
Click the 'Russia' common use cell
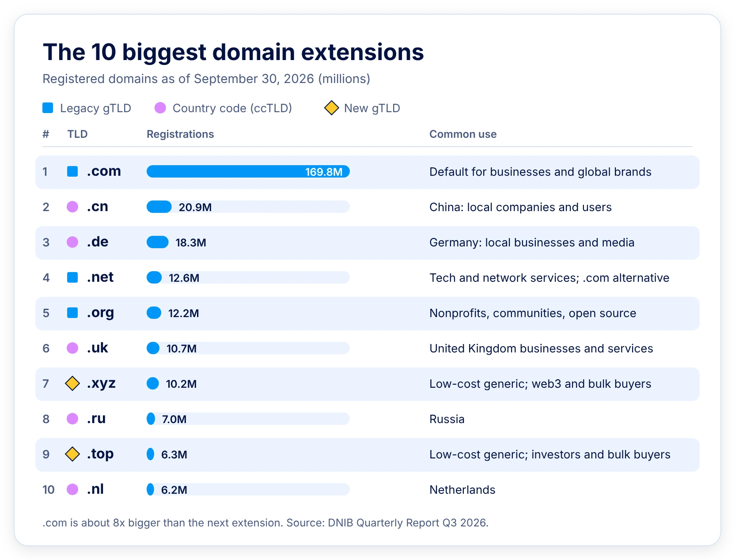pyautogui.click(x=447, y=419)
